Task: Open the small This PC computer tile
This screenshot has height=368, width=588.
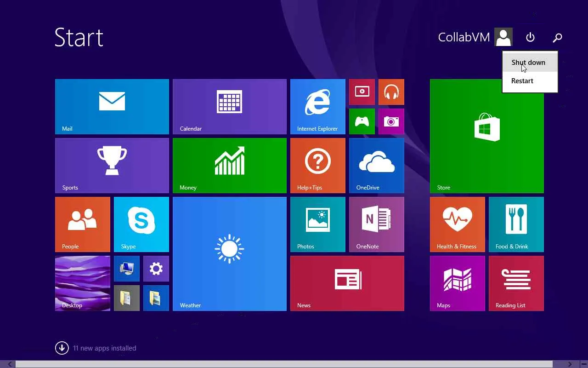Action: pyautogui.click(x=127, y=269)
